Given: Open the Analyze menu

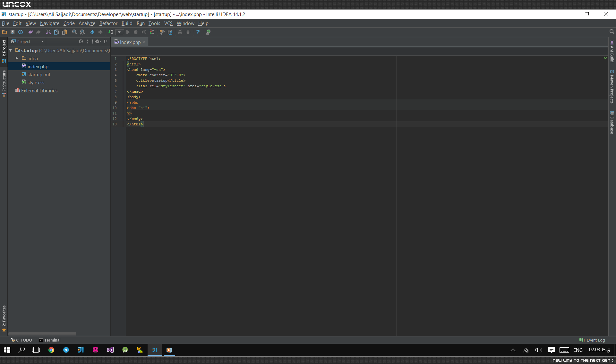Looking at the screenshot, I should (87, 23).
